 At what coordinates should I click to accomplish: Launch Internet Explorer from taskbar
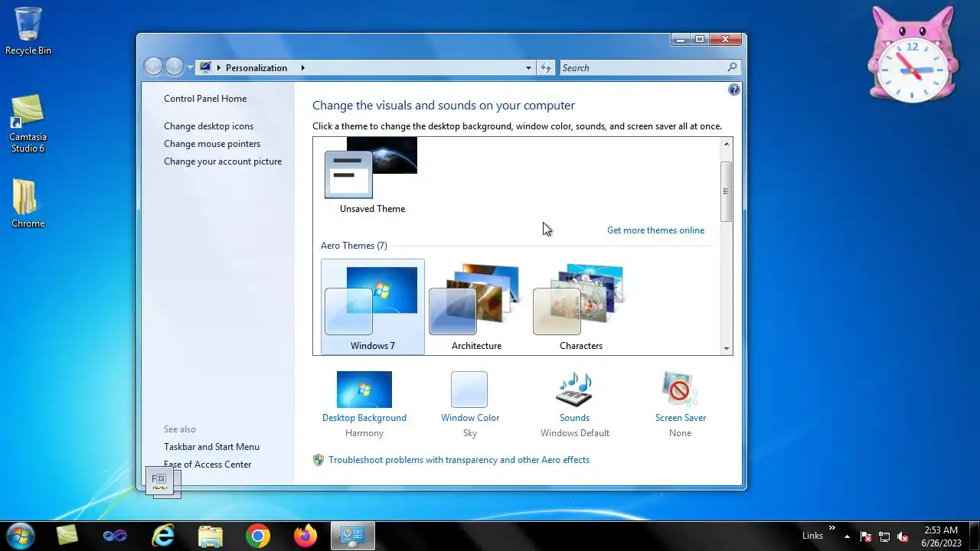[x=163, y=536]
